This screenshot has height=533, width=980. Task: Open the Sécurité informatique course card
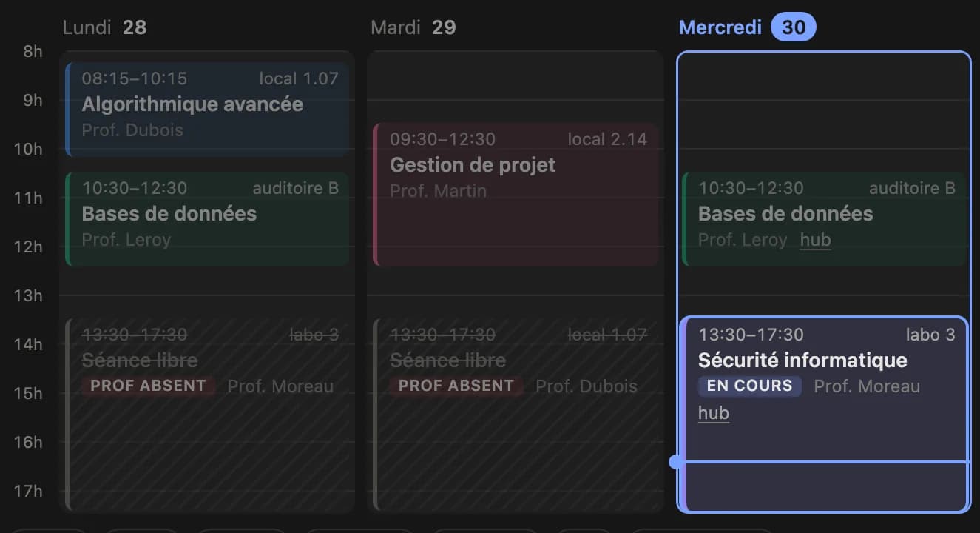pos(824,415)
